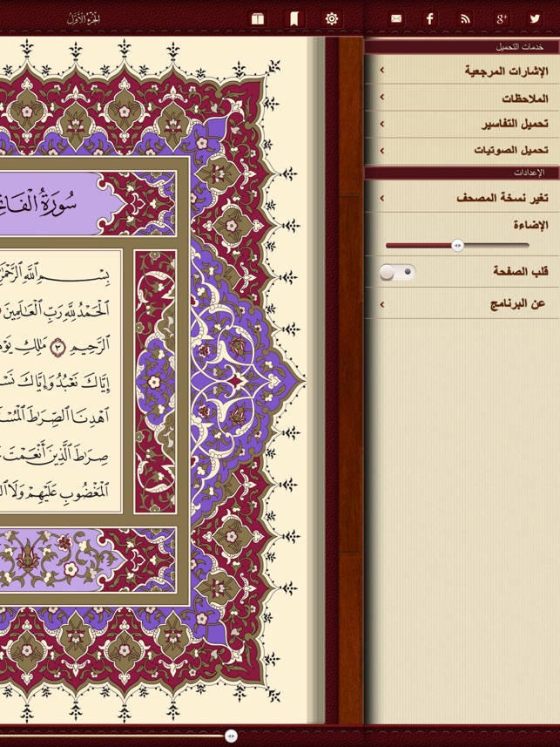The height and width of the screenshot is (747, 560).
Task: Click the الإضاءة brightness slider track
Action: (x=457, y=246)
